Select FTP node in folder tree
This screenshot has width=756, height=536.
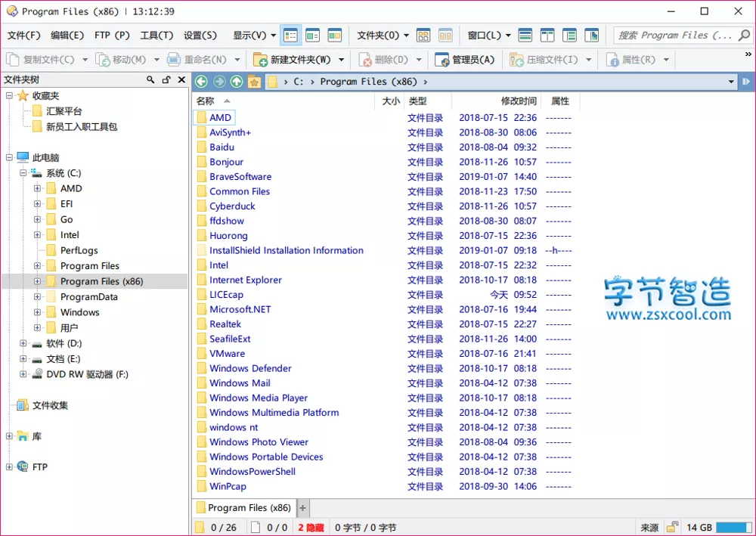pyautogui.click(x=39, y=467)
